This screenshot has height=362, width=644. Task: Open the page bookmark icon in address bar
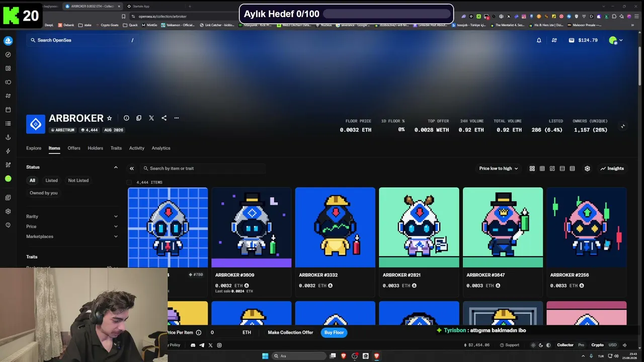(124, 16)
